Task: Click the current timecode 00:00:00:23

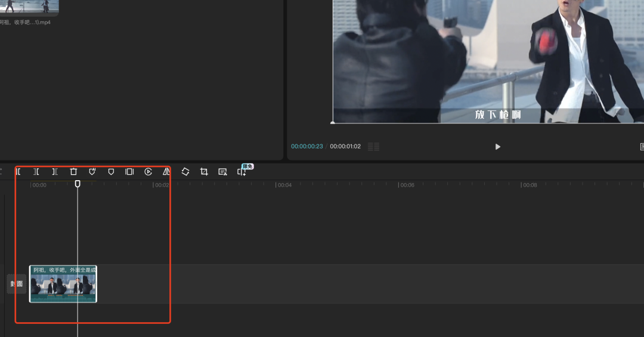Action: 306,147
